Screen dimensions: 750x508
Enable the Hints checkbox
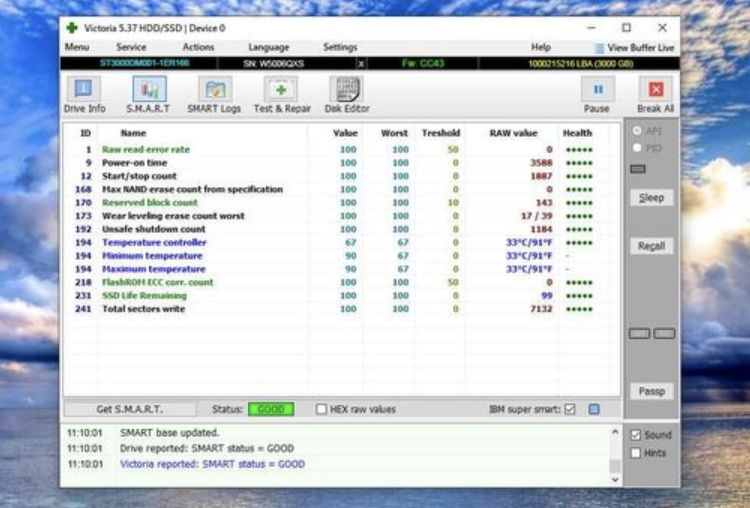point(635,453)
